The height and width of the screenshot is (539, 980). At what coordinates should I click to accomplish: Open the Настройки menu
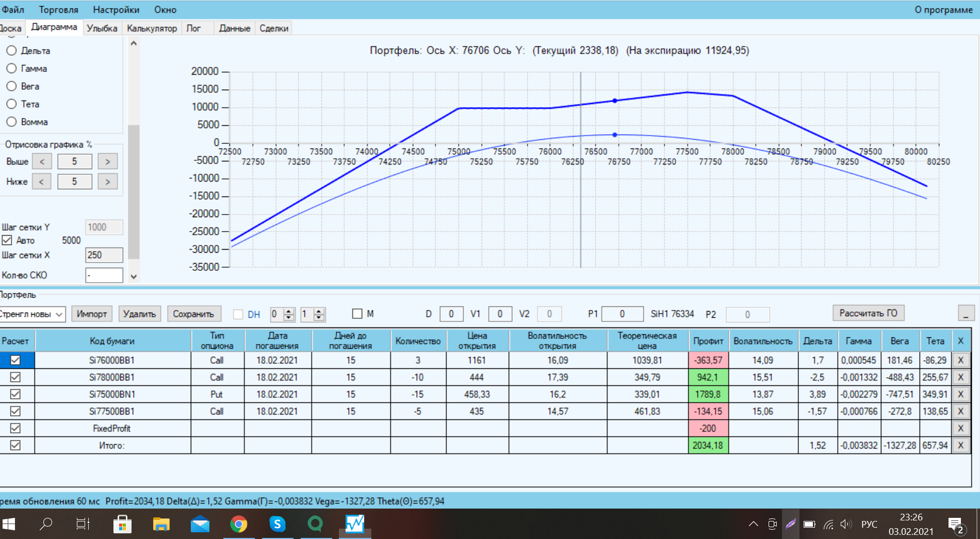pyautogui.click(x=116, y=10)
